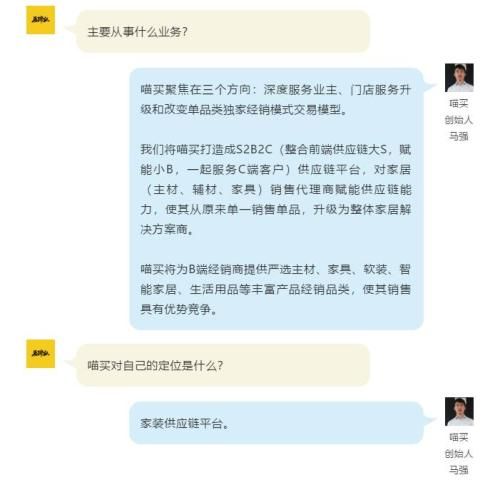Click the paragraph starting 我们将喵买打造成S2B2C

(x=275, y=189)
